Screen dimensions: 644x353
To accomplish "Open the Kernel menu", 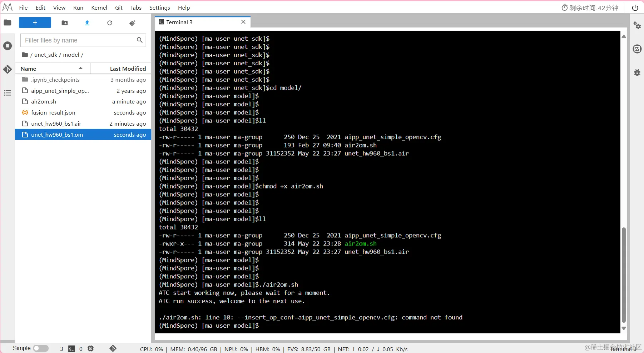I will point(99,7).
